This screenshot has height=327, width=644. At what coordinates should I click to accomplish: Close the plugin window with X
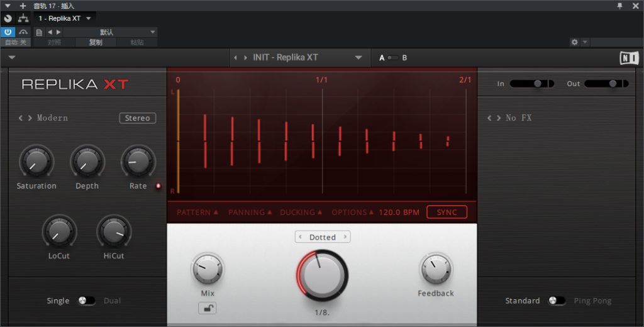tap(635, 6)
